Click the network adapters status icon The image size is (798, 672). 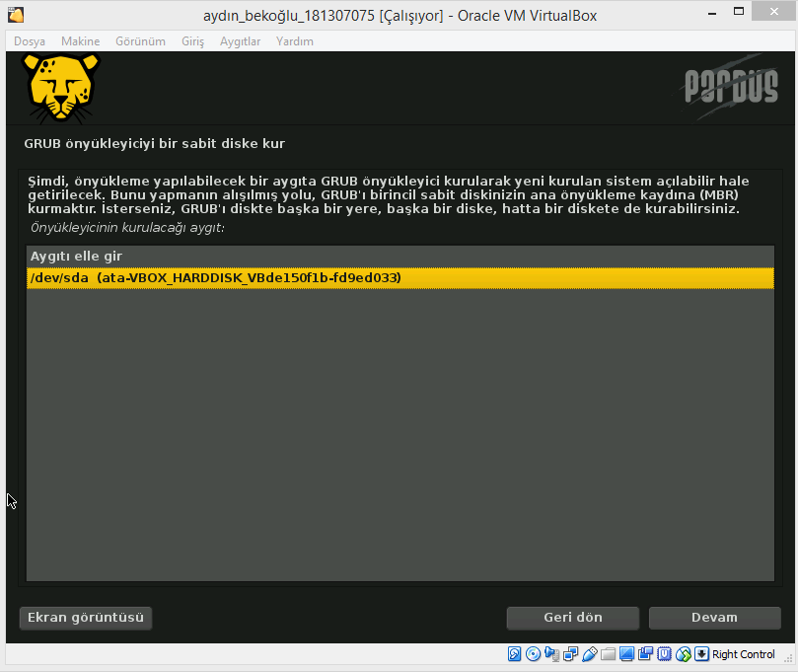[570, 654]
